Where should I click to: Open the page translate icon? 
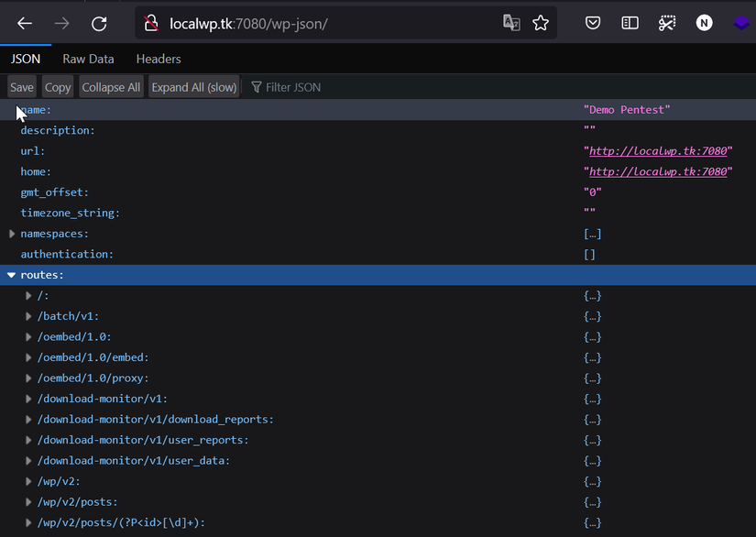511,24
